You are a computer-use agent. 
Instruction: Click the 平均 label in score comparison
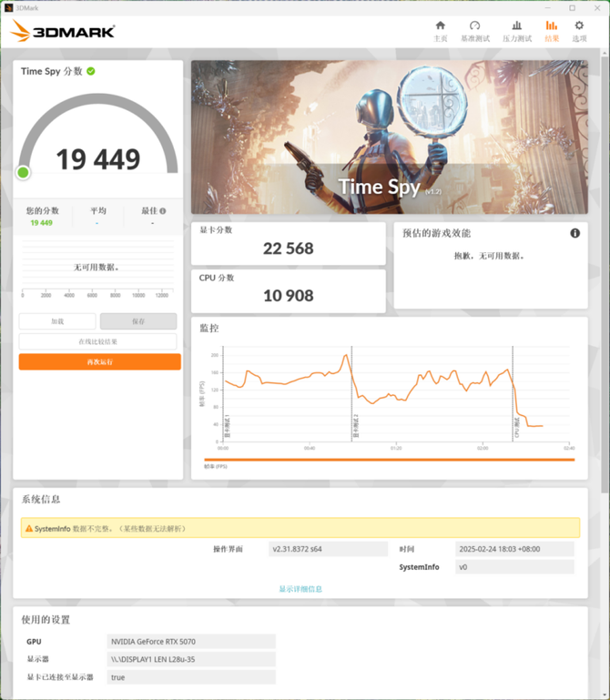pos(98,210)
